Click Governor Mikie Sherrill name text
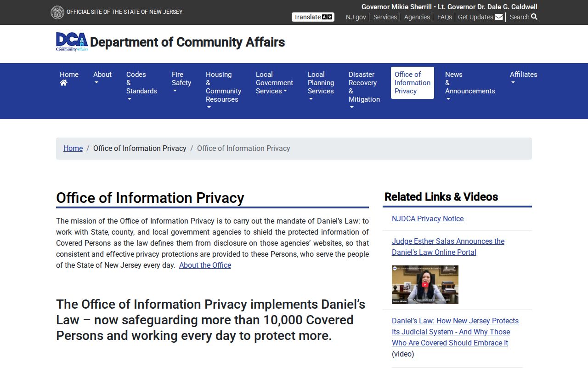 pyautogui.click(x=396, y=7)
